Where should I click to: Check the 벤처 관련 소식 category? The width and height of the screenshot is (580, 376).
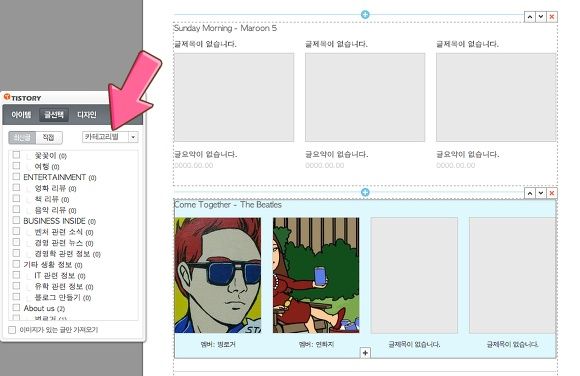point(16,231)
